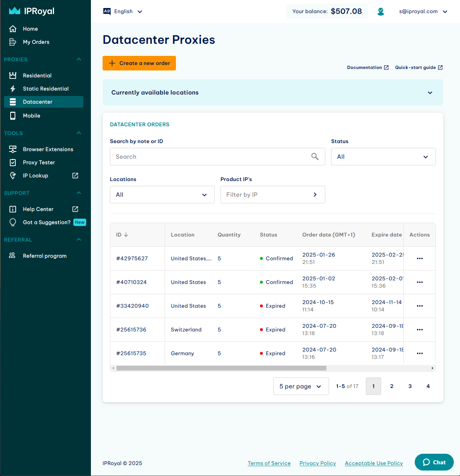Viewport: 460px width, 476px height.
Task: Focus the Search by note or ID field
Action: (218, 157)
